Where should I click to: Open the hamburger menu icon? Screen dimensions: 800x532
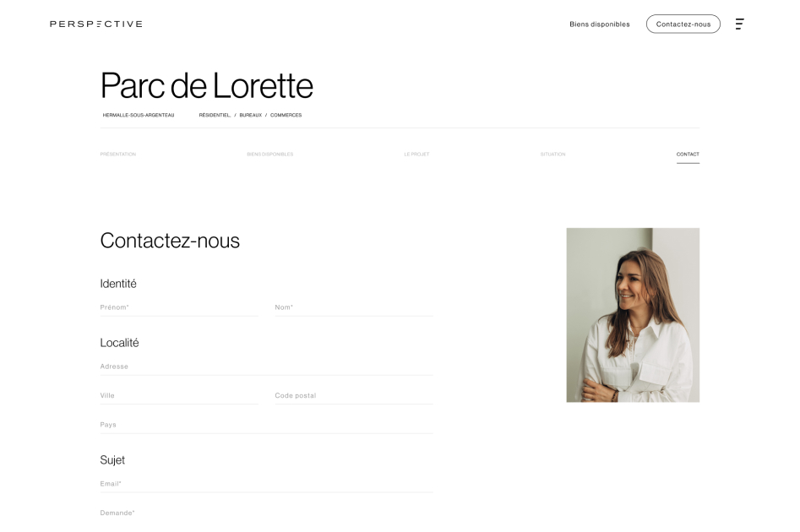point(739,24)
